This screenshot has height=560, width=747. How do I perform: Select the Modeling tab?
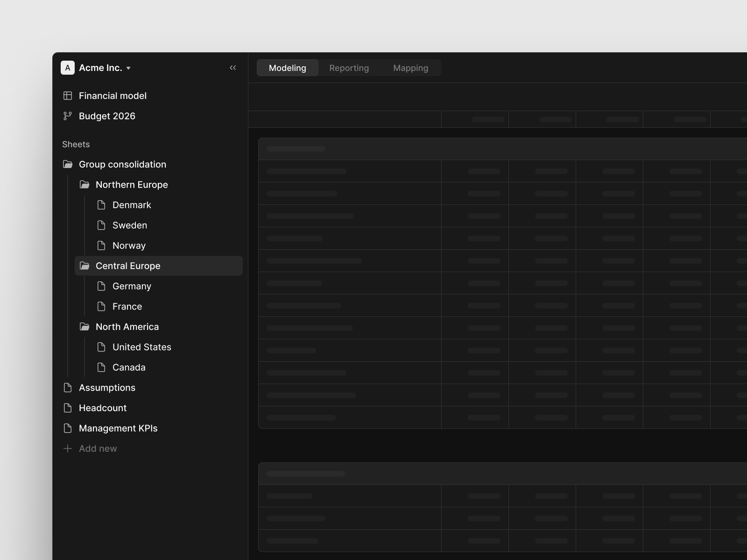click(287, 68)
